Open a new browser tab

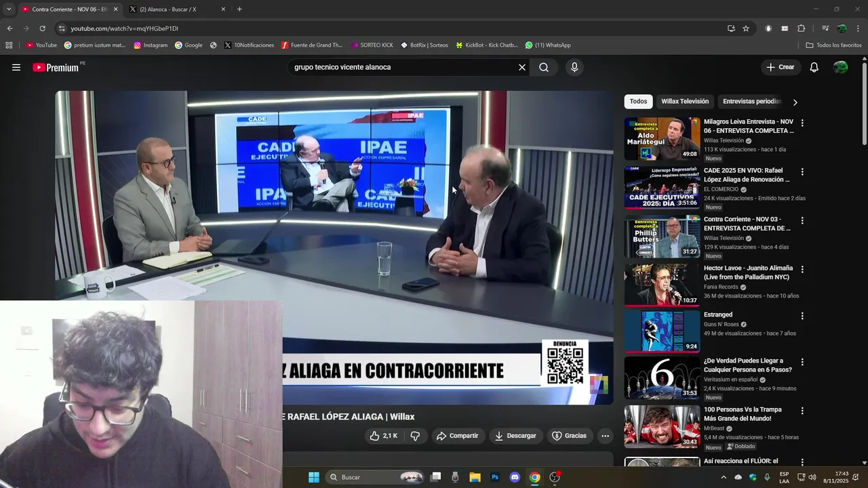[239, 9]
